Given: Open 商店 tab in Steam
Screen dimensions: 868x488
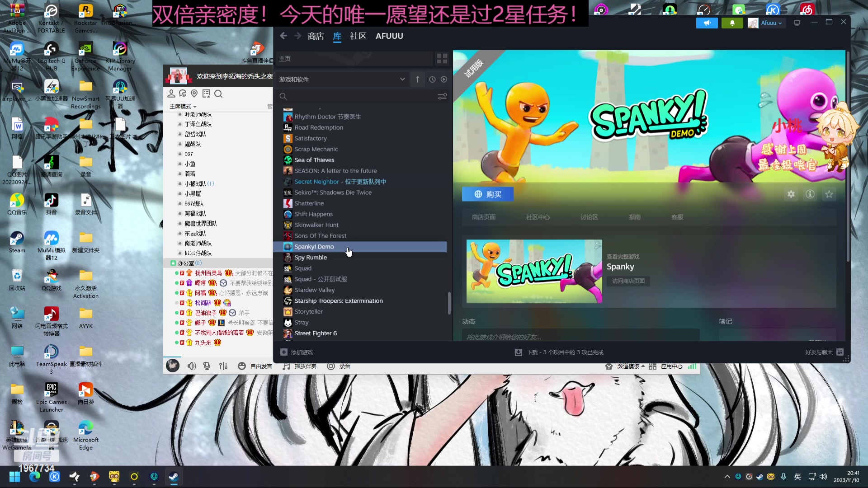Looking at the screenshot, I should pyautogui.click(x=316, y=36).
